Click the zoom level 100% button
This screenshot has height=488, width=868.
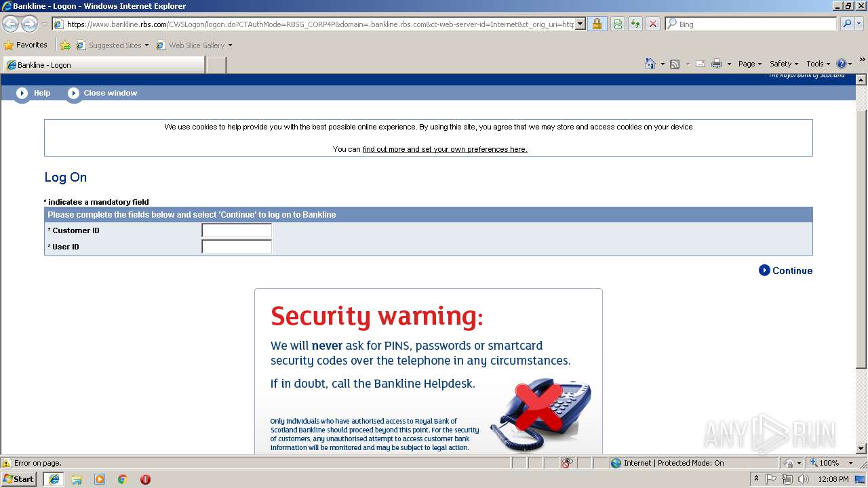tap(825, 463)
